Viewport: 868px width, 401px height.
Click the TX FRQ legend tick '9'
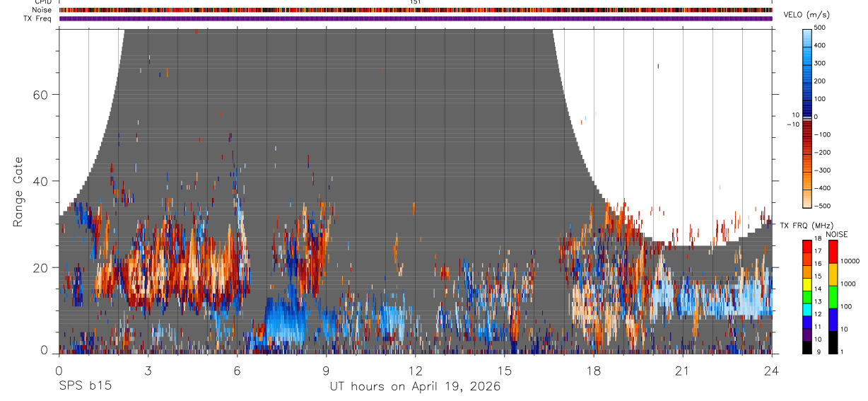[x=819, y=351]
